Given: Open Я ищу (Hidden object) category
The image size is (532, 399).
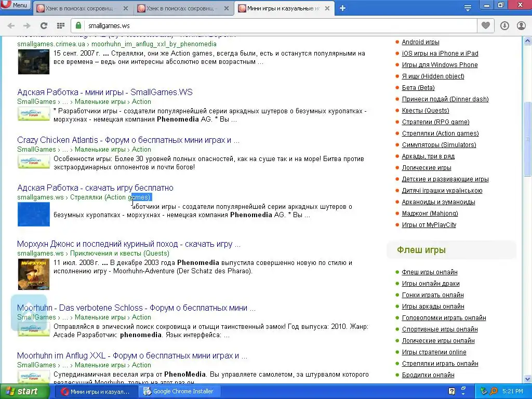Looking at the screenshot, I should (433, 76).
